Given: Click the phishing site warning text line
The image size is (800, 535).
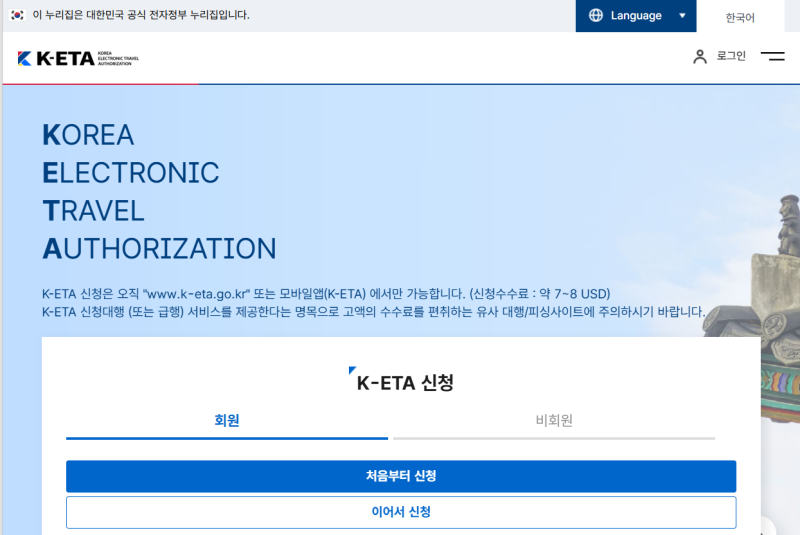Looking at the screenshot, I should (373, 312).
